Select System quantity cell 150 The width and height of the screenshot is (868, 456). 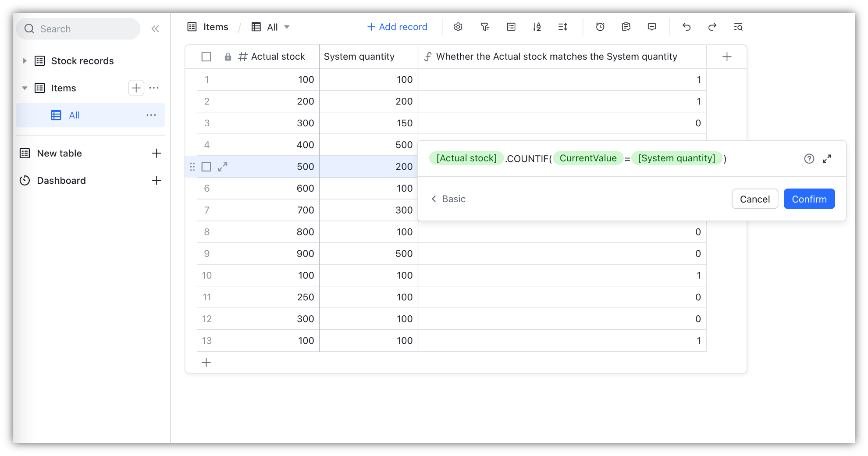pyautogui.click(x=369, y=123)
